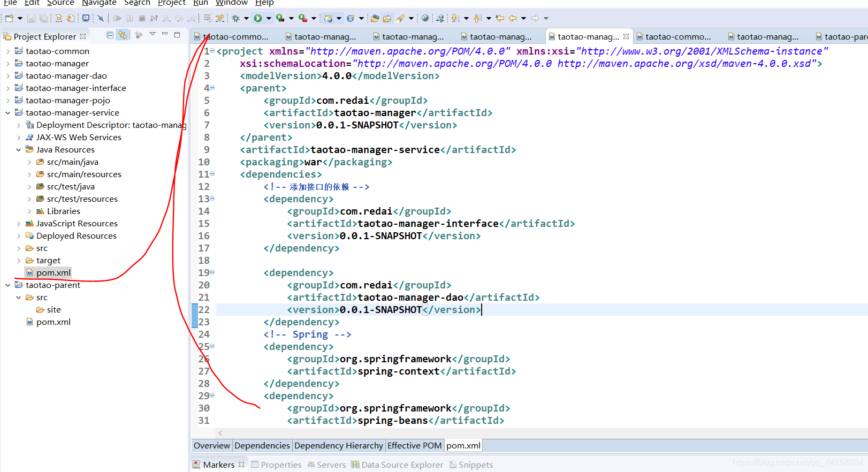
Task: Click the Disconnect debug icon
Action: click(154, 18)
